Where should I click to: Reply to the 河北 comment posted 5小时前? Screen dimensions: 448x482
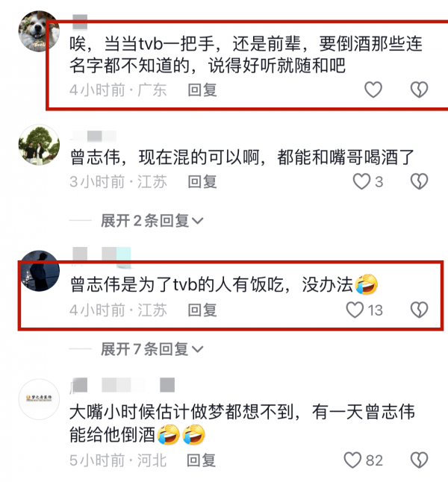pyautogui.click(x=202, y=460)
